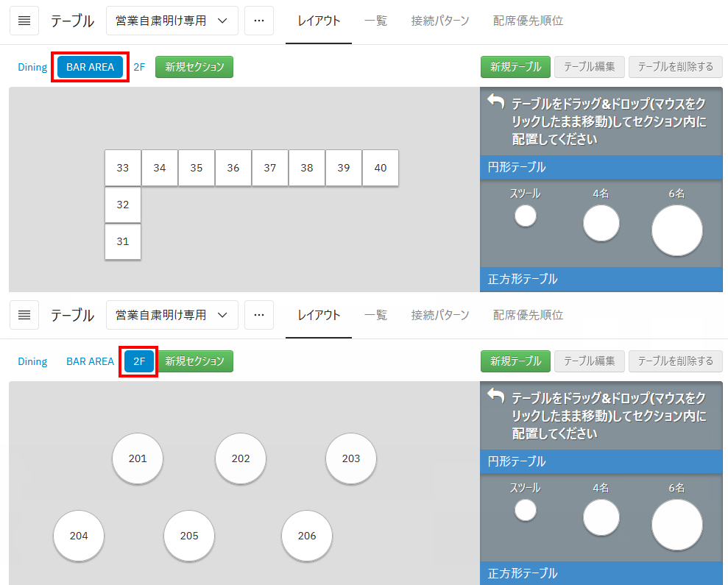The width and height of the screenshot is (728, 585).
Task: Select square table 38
Action: pyautogui.click(x=307, y=168)
